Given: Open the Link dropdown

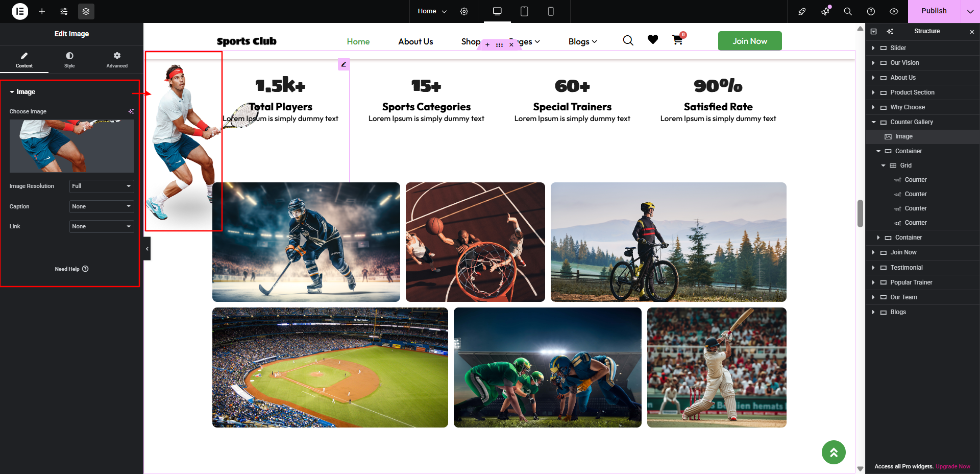Looking at the screenshot, I should click(102, 226).
